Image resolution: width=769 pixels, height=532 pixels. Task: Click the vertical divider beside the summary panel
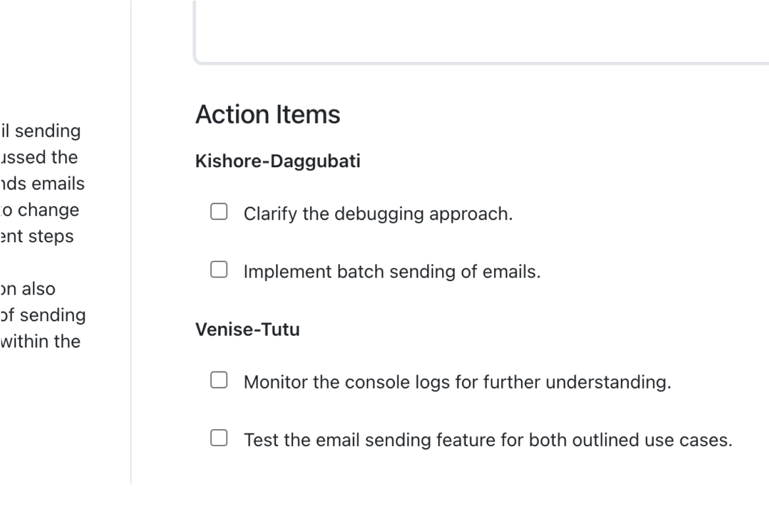click(131, 242)
